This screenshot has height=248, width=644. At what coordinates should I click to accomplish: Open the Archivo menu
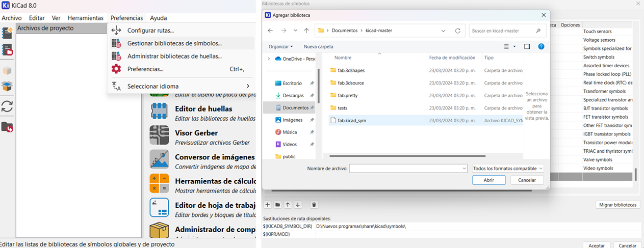[12, 18]
